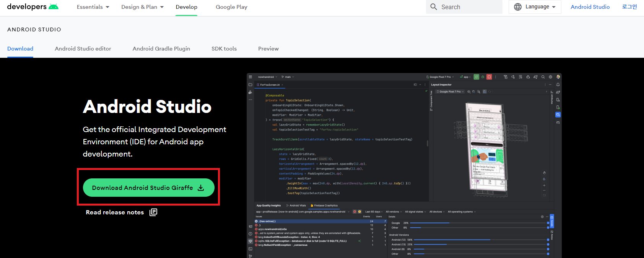Toggle the red fatal issues filter in the IDE image
The width and height of the screenshot is (644, 258).
tap(355, 212)
